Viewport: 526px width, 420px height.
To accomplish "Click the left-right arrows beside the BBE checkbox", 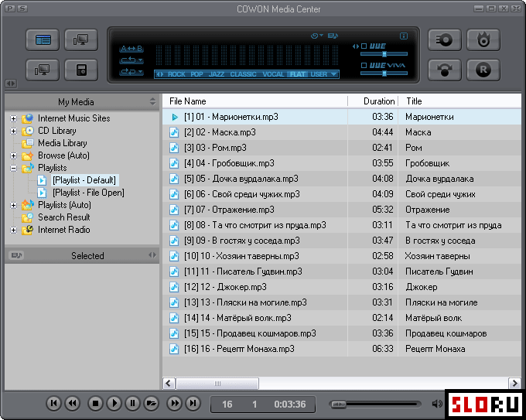I will click(x=356, y=46).
